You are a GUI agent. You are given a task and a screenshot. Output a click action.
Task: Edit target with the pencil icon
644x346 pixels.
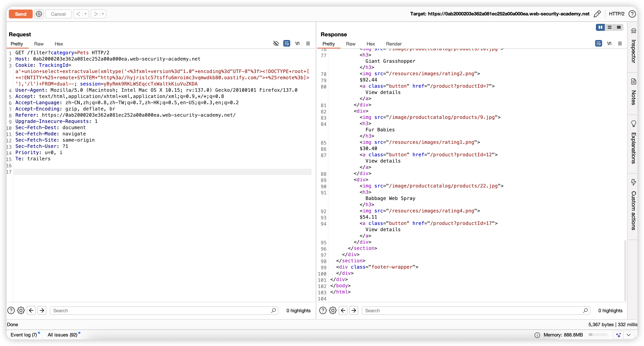(x=597, y=14)
